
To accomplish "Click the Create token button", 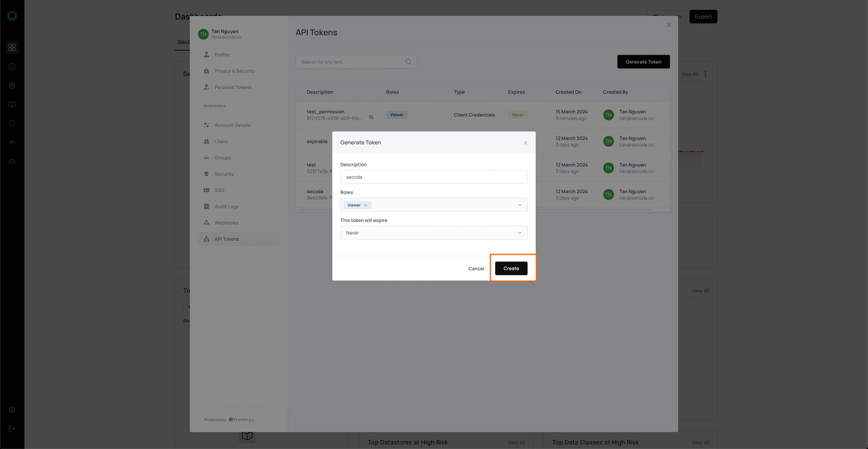I will (x=511, y=268).
